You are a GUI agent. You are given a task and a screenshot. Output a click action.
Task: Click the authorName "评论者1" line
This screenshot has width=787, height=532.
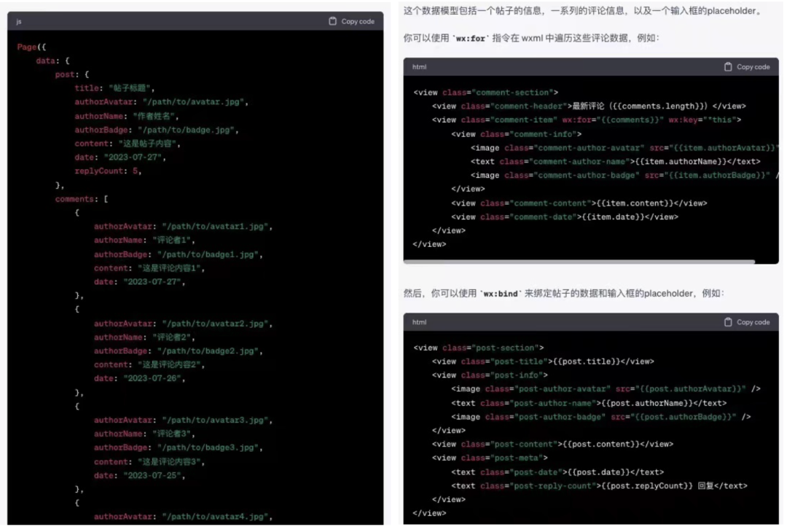[144, 240]
